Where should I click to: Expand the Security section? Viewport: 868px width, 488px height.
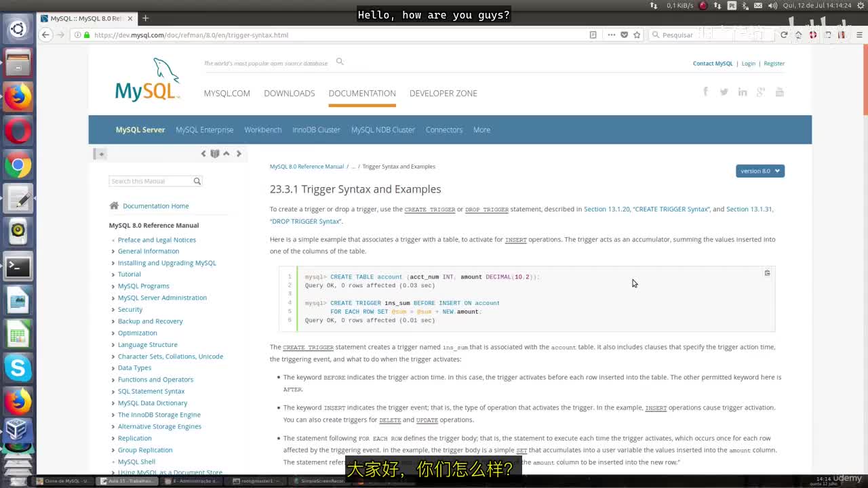(113, 310)
